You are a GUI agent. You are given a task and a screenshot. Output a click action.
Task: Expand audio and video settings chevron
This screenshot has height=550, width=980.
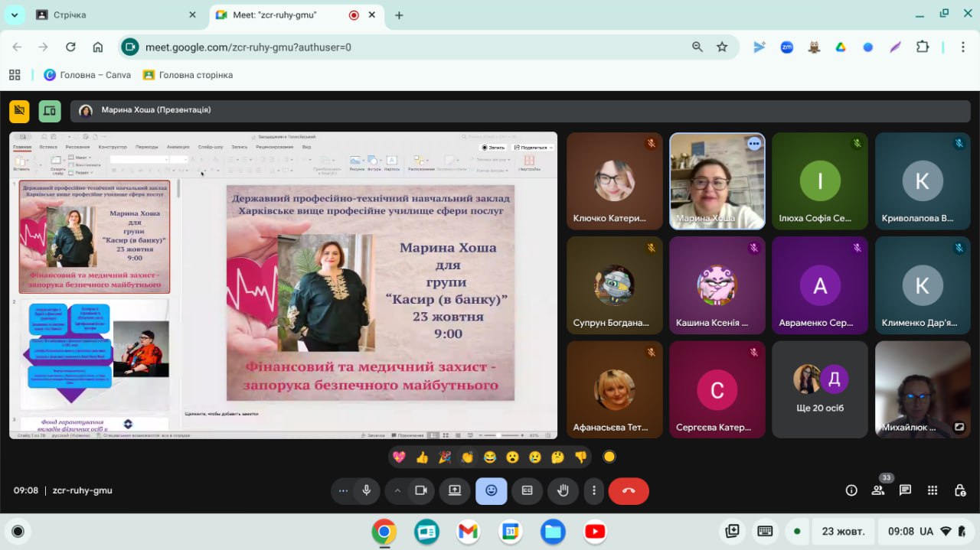pyautogui.click(x=397, y=491)
